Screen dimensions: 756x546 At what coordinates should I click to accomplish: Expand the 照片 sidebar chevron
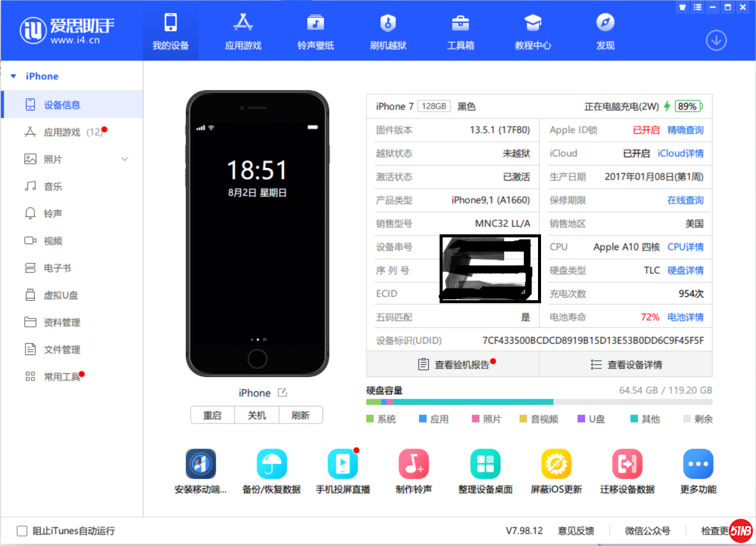125,159
